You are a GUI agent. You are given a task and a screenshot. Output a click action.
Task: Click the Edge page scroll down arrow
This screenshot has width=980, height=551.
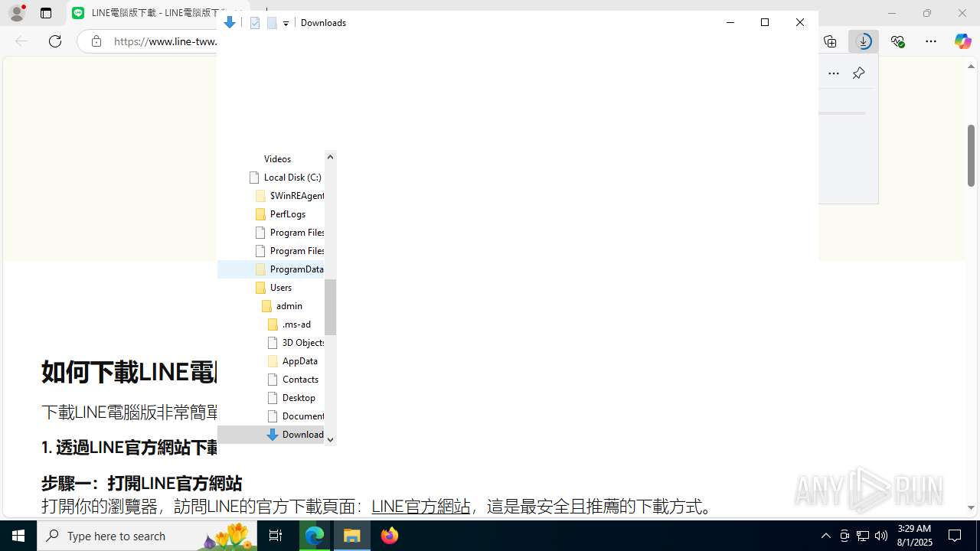[971, 508]
